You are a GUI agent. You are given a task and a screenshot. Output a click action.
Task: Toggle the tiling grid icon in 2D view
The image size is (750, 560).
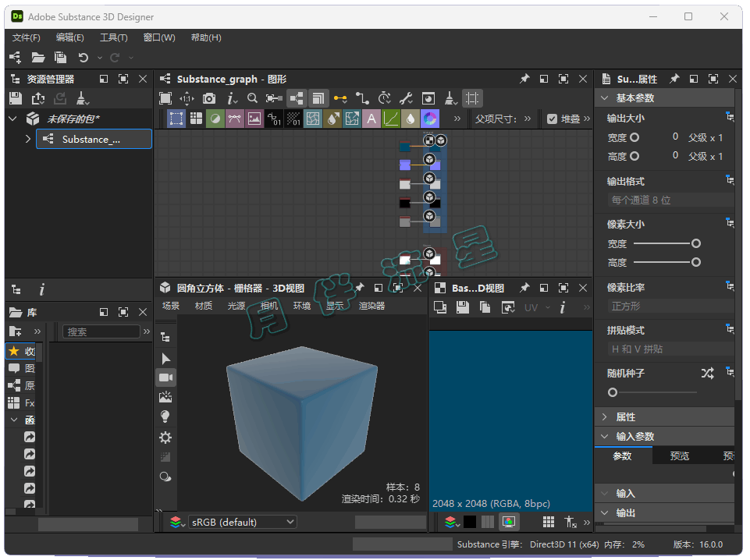tap(549, 522)
